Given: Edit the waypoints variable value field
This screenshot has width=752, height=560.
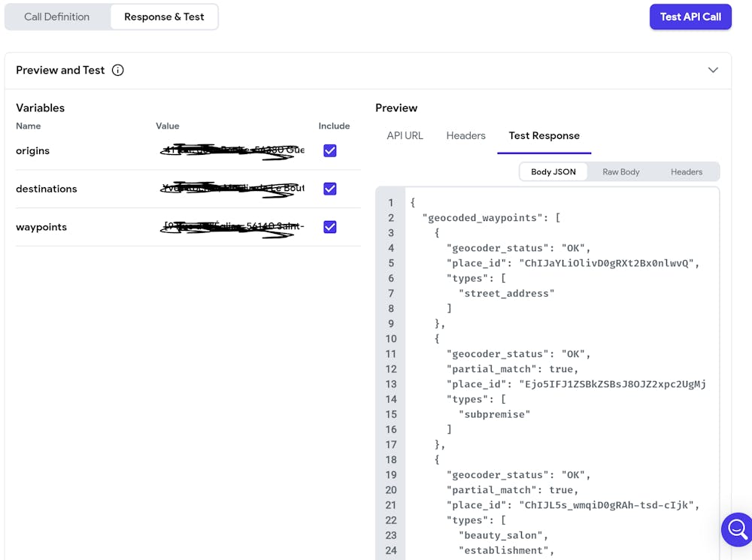Looking at the screenshot, I should pos(232,226).
